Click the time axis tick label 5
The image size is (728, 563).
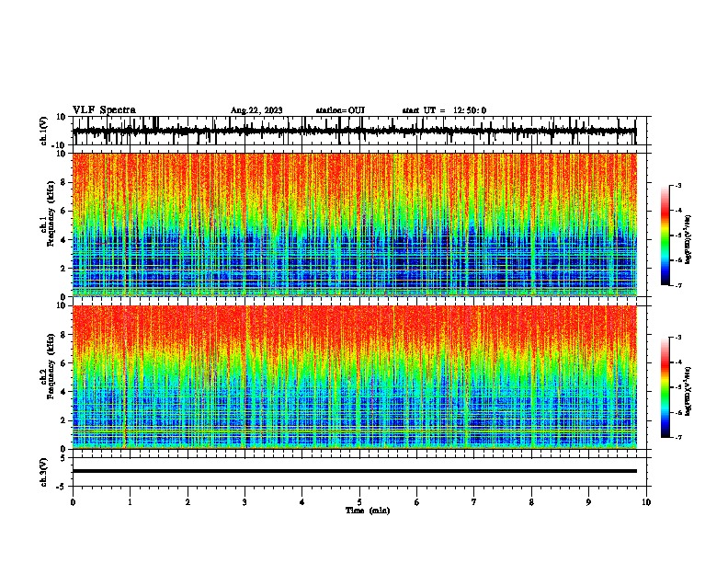359,502
